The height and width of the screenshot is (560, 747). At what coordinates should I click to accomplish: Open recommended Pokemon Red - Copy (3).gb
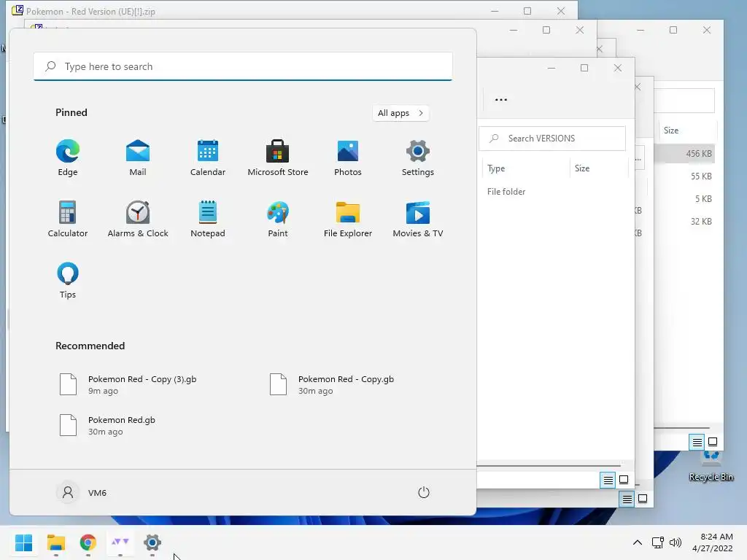[x=128, y=385]
